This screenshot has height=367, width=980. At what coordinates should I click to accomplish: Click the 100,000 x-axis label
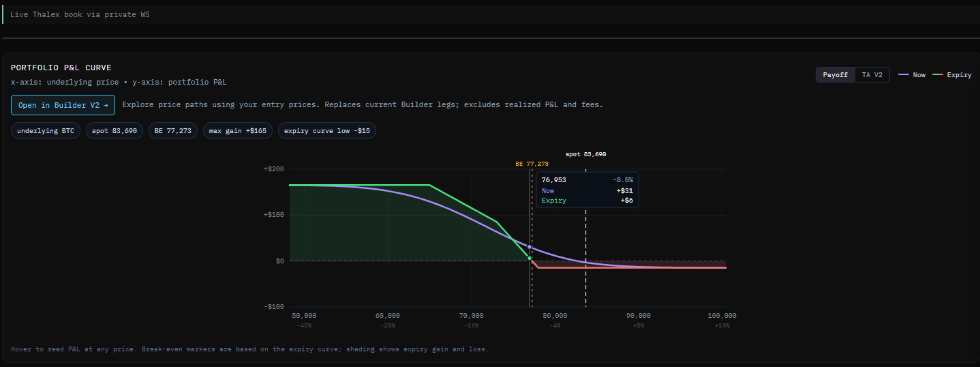click(x=722, y=316)
